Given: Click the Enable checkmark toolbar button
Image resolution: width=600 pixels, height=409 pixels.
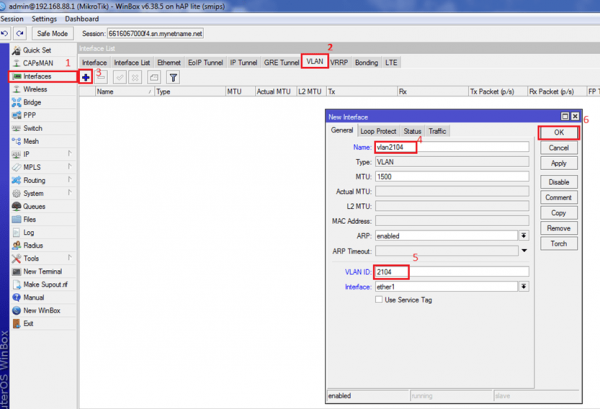Looking at the screenshot, I should click(x=120, y=78).
